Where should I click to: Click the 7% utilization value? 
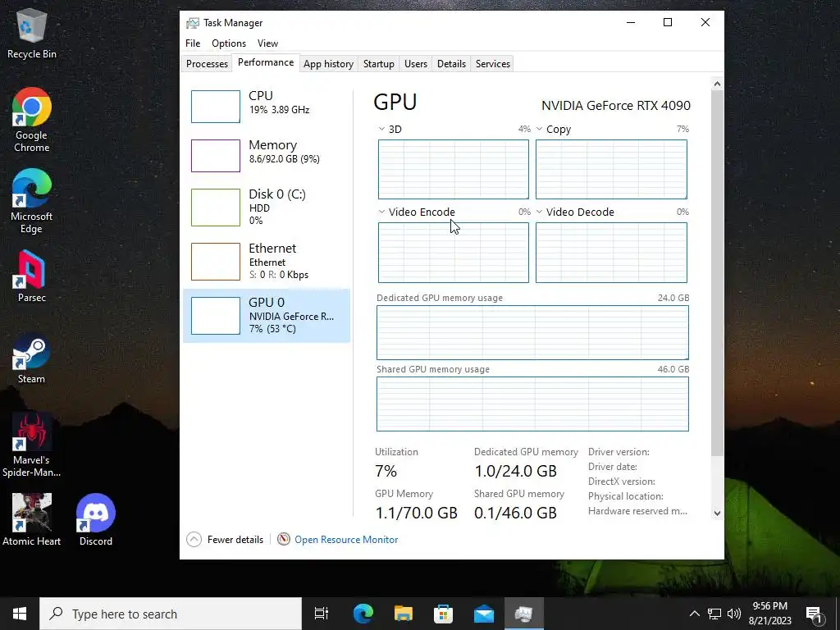point(386,471)
